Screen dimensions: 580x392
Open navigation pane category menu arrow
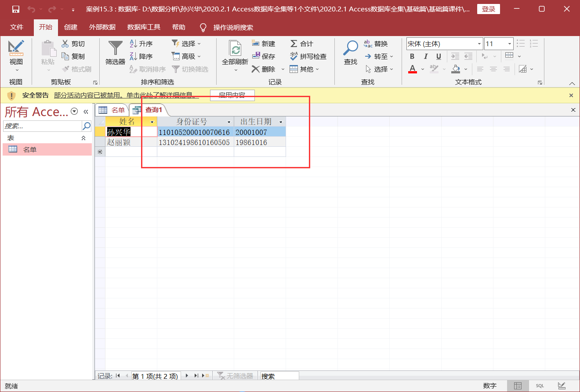pyautogui.click(x=74, y=112)
